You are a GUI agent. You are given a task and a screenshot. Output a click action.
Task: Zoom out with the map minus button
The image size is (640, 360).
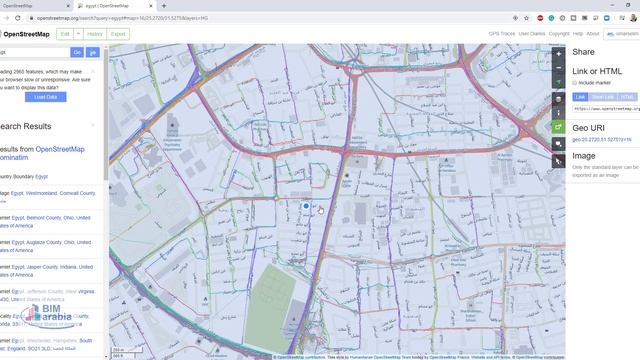[x=559, y=68]
